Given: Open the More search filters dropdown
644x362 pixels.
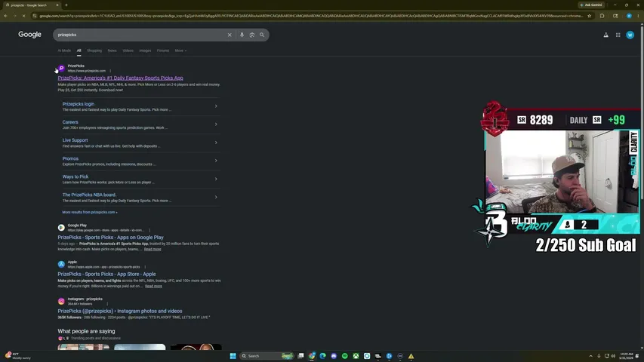Looking at the screenshot, I should click(x=180, y=51).
